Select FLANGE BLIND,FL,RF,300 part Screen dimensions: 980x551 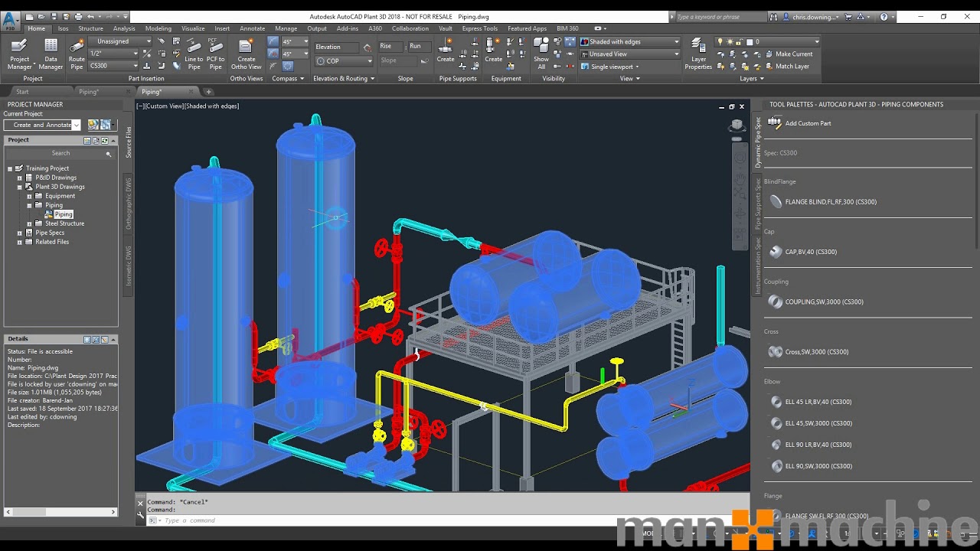click(823, 202)
